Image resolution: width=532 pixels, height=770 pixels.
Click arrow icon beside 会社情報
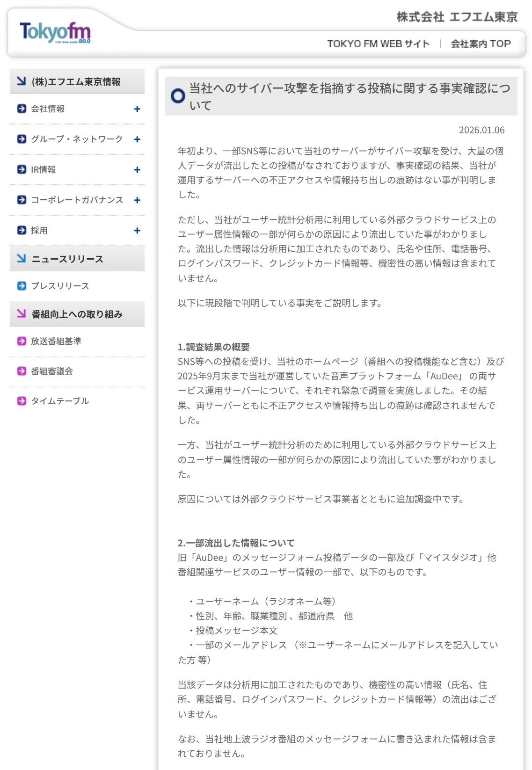coord(22,109)
